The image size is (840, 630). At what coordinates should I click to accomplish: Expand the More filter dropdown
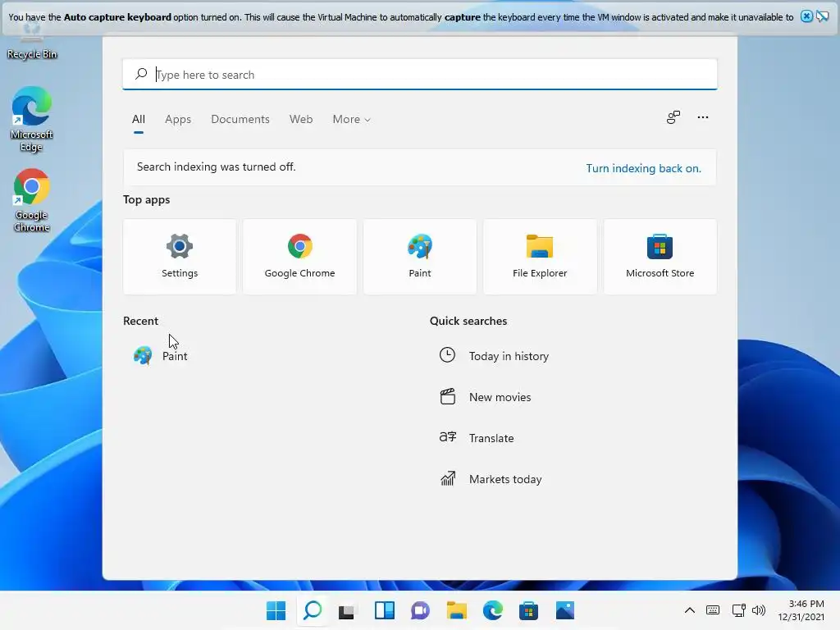click(x=351, y=120)
